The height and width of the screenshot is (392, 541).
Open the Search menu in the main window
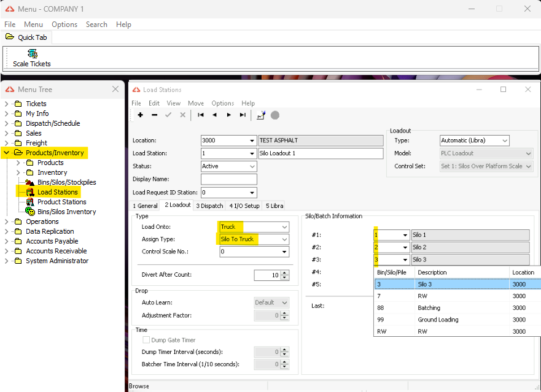tap(96, 25)
